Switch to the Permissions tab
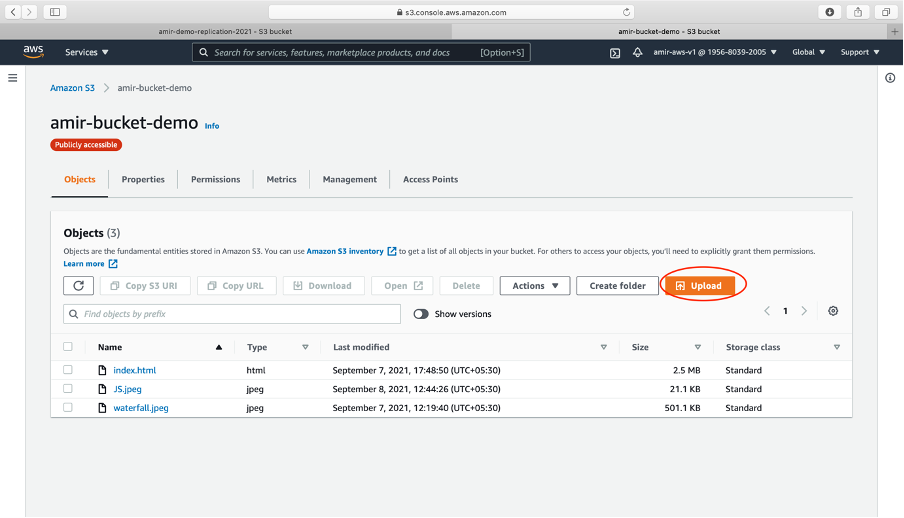Viewport: 904px width, 518px height. (x=216, y=179)
